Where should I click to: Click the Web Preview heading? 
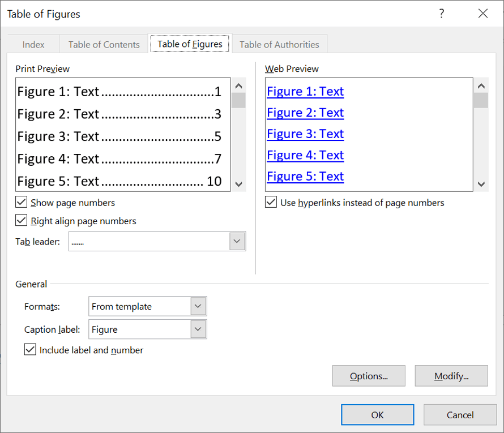pyautogui.click(x=292, y=68)
